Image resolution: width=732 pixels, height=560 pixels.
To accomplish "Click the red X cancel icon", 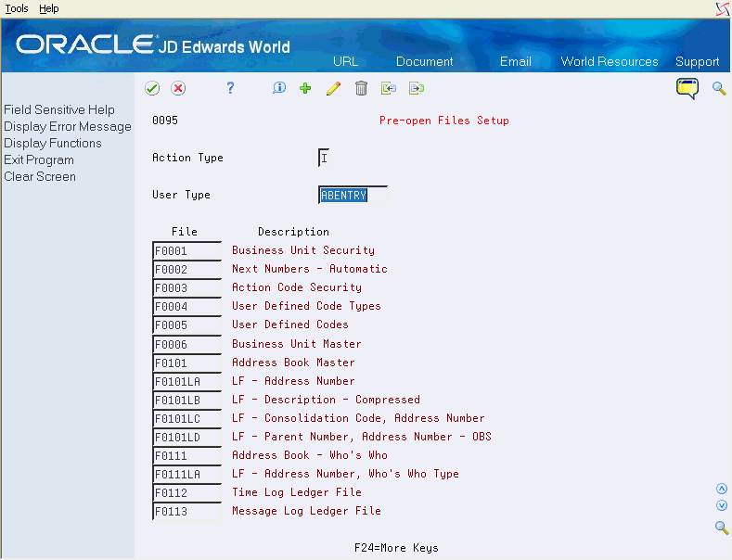I will 178,88.
